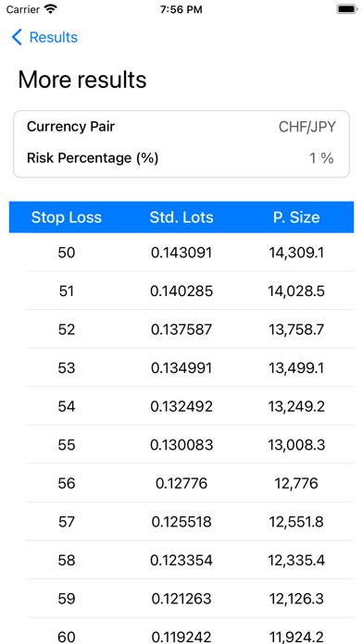
Task: Select lots value 0.137587
Action: coord(181,329)
